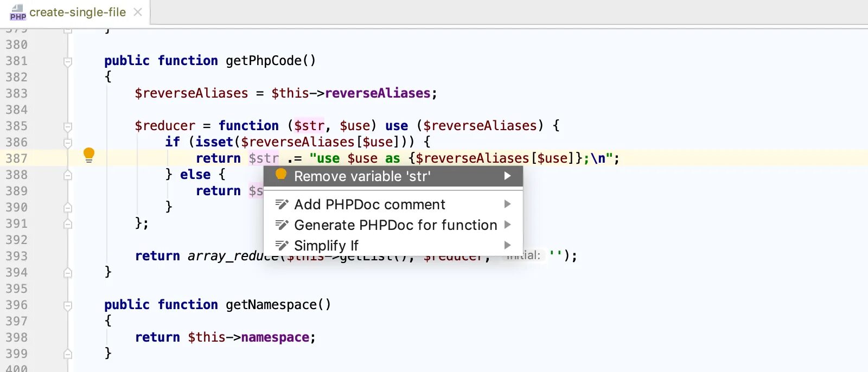868x372 pixels.
Task: Collapse the $reducer closure at line 385
Action: [x=68, y=126]
